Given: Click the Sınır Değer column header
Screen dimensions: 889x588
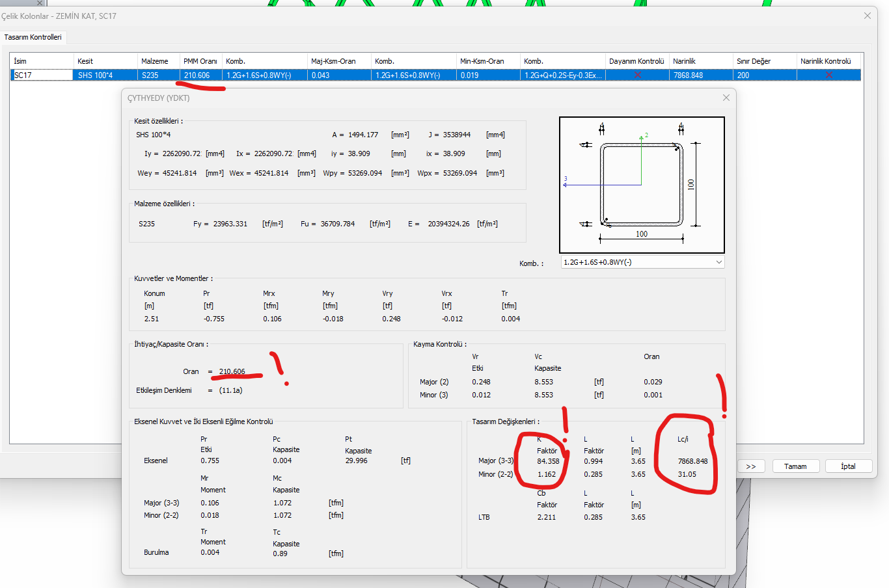Looking at the screenshot, I should [x=765, y=61].
